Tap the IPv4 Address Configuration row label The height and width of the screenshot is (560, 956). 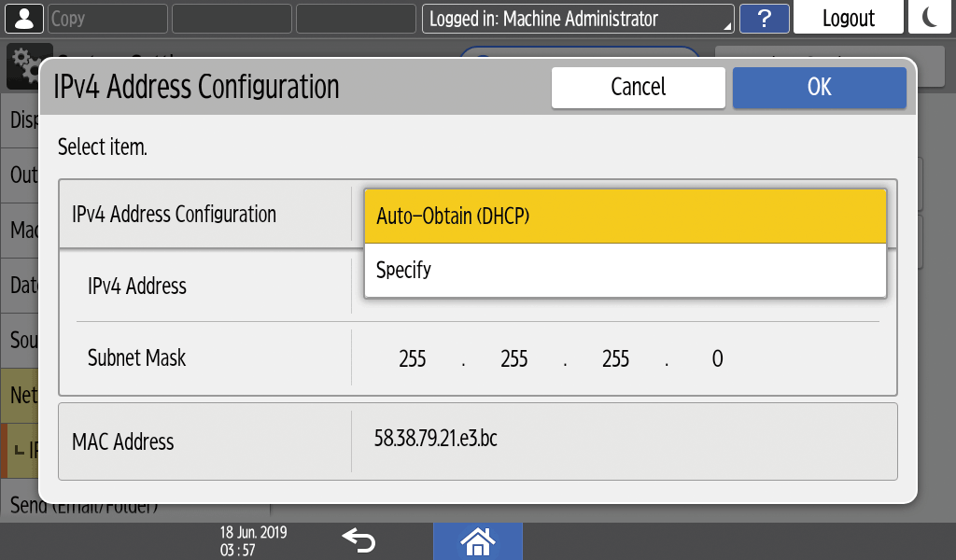174,215
